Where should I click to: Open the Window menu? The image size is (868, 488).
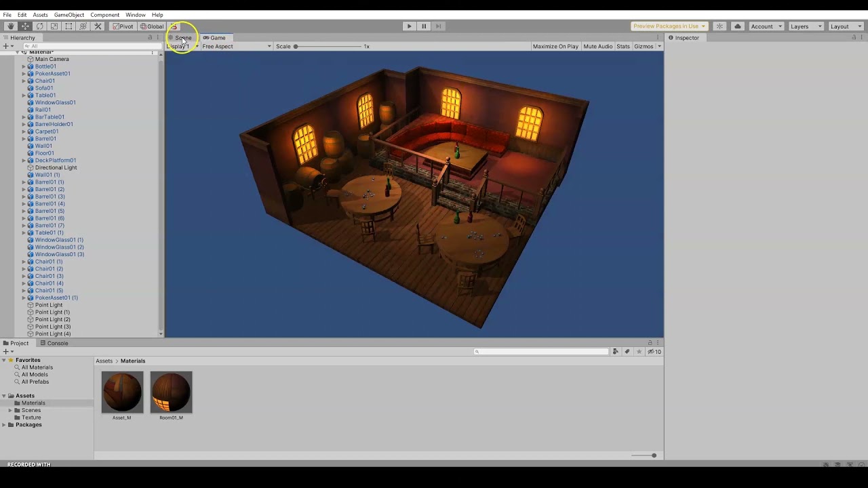pos(136,15)
